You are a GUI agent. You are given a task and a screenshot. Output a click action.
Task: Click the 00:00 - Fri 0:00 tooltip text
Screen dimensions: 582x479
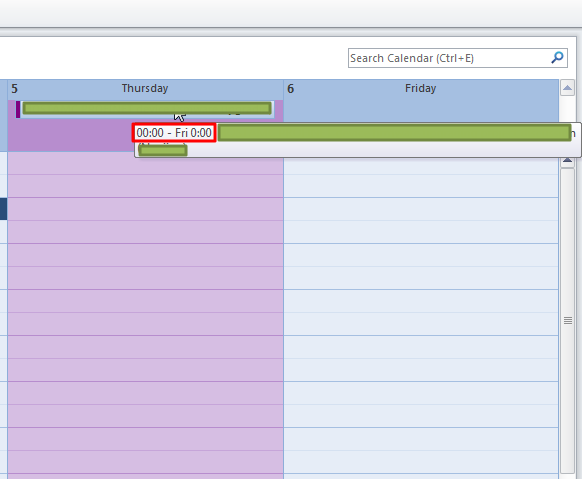coord(174,132)
